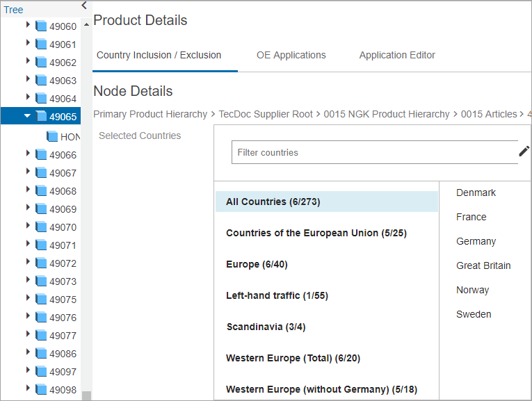
Task: Click the cube icon for node 49098
Action: click(40, 390)
